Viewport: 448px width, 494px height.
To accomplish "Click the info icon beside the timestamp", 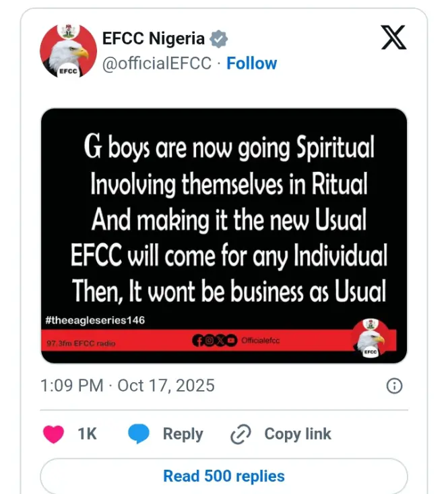I will [395, 386].
